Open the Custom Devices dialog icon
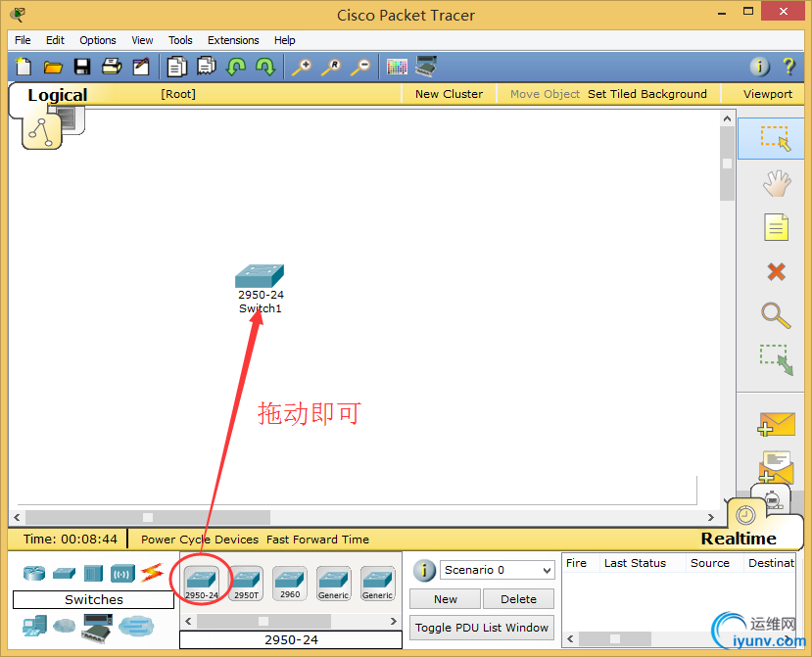Screen dimensions: 812x657 pos(426,67)
